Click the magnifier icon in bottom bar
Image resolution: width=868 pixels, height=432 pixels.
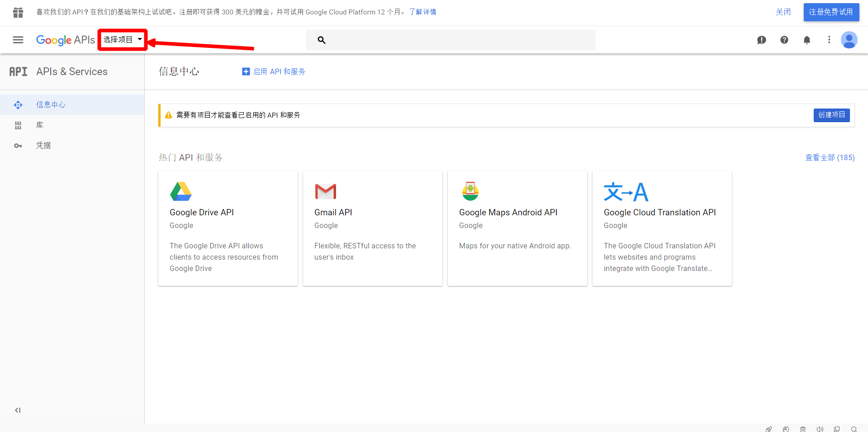(854, 429)
